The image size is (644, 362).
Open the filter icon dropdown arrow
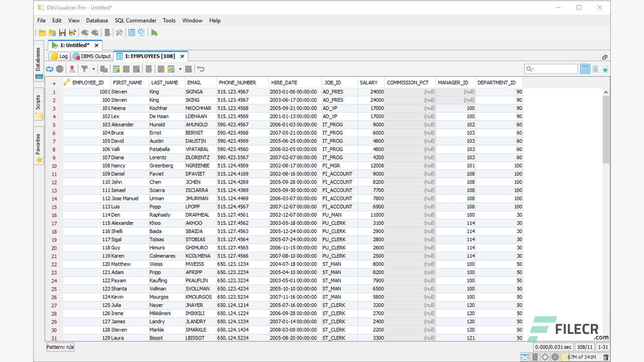point(93,69)
